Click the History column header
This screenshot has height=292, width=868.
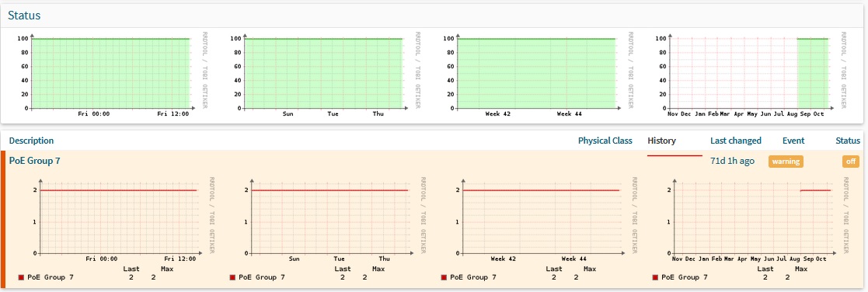pos(661,141)
